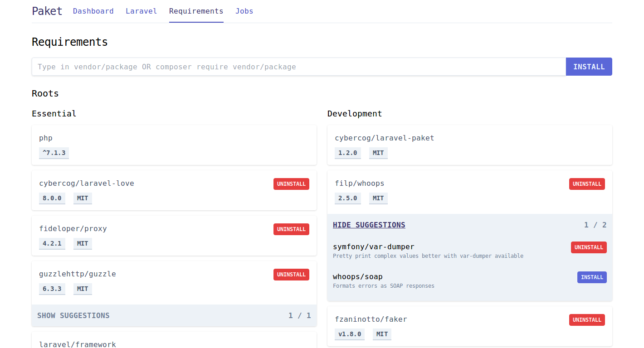Install whoops/soap suggestion
Image resolution: width=644 pixels, height=348 pixels.
coord(592,277)
